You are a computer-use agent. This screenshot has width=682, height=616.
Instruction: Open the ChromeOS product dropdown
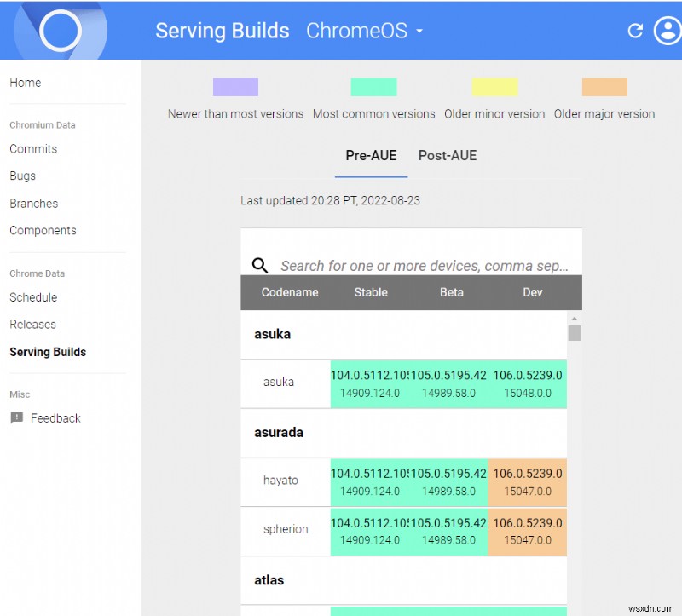tap(364, 31)
